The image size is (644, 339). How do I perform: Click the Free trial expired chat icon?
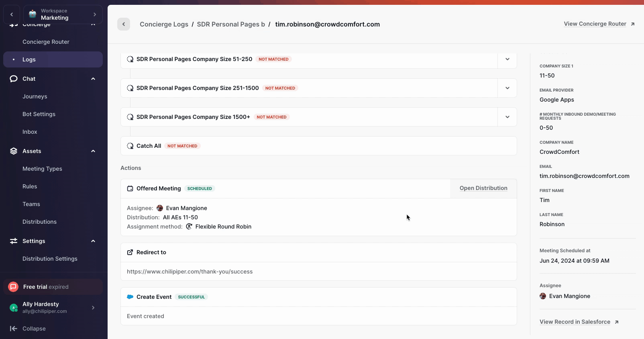(13, 287)
